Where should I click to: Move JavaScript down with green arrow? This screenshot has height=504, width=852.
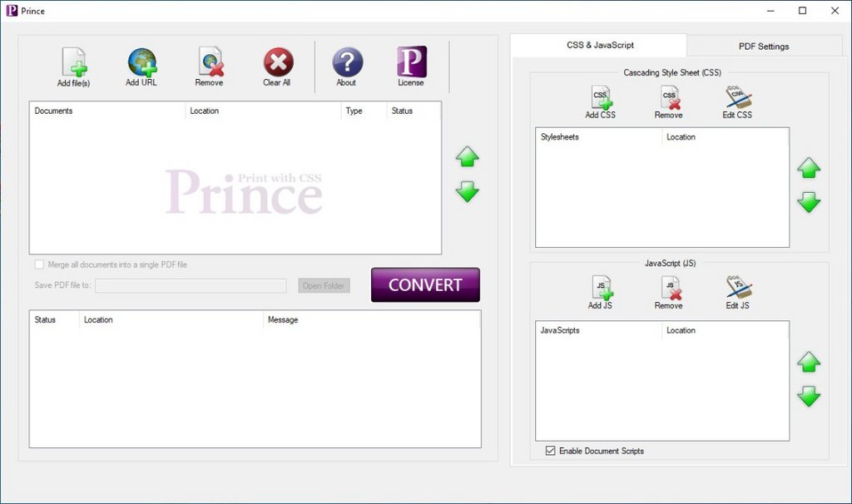(x=809, y=397)
